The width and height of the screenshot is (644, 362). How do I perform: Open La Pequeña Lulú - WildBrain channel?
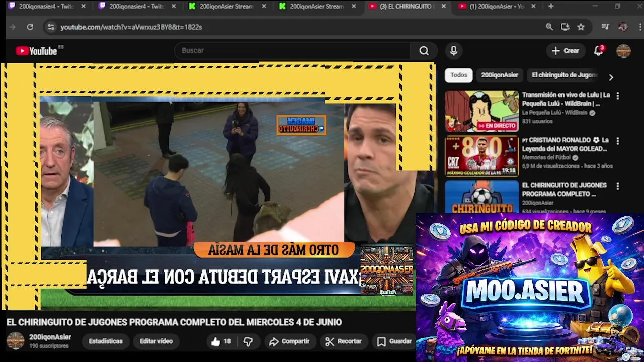tap(554, 113)
